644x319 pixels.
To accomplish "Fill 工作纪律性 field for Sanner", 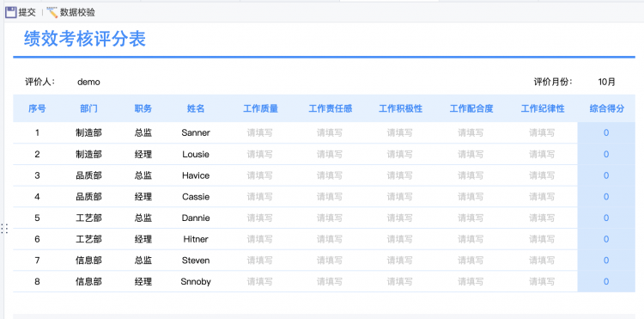I will [542, 132].
